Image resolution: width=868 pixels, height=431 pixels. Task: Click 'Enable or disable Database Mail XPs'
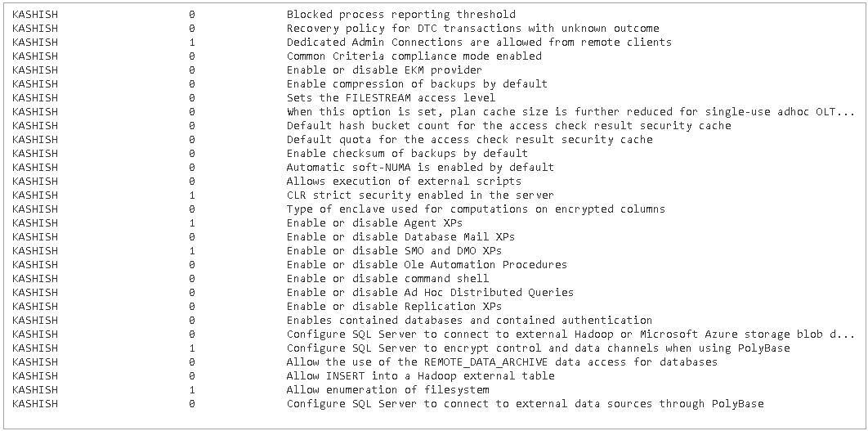pyautogui.click(x=400, y=236)
